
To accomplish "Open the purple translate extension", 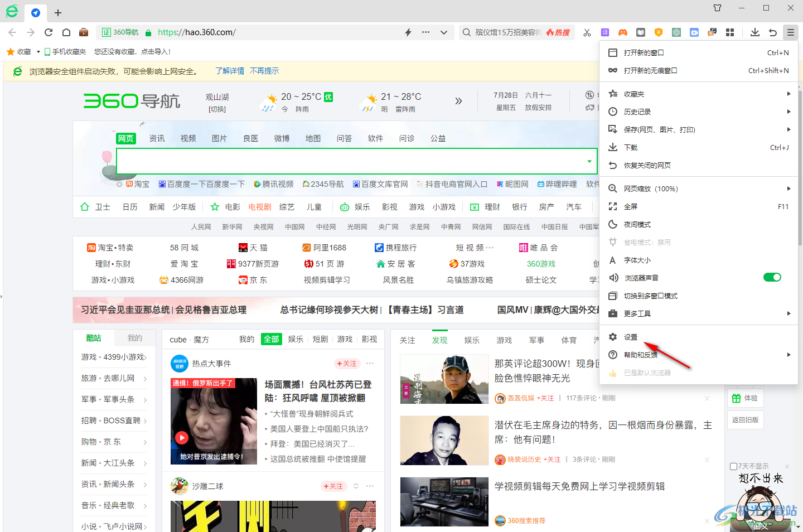I will tap(605, 32).
